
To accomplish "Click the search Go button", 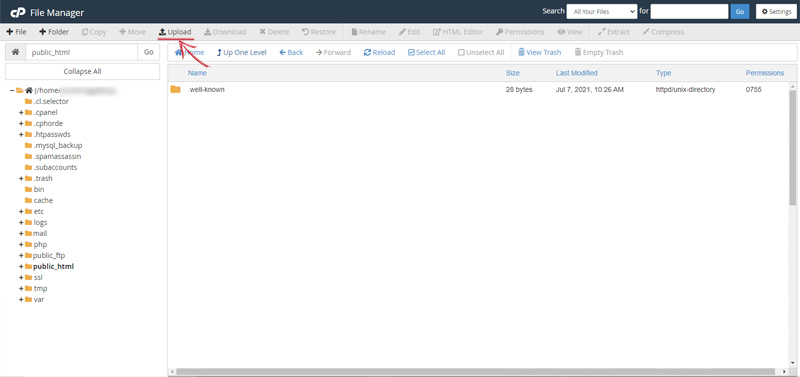I will point(740,12).
